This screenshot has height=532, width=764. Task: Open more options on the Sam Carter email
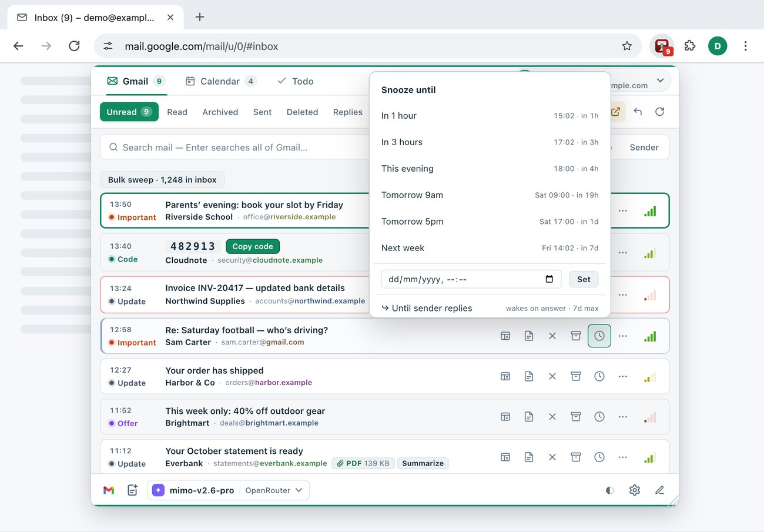(x=623, y=336)
